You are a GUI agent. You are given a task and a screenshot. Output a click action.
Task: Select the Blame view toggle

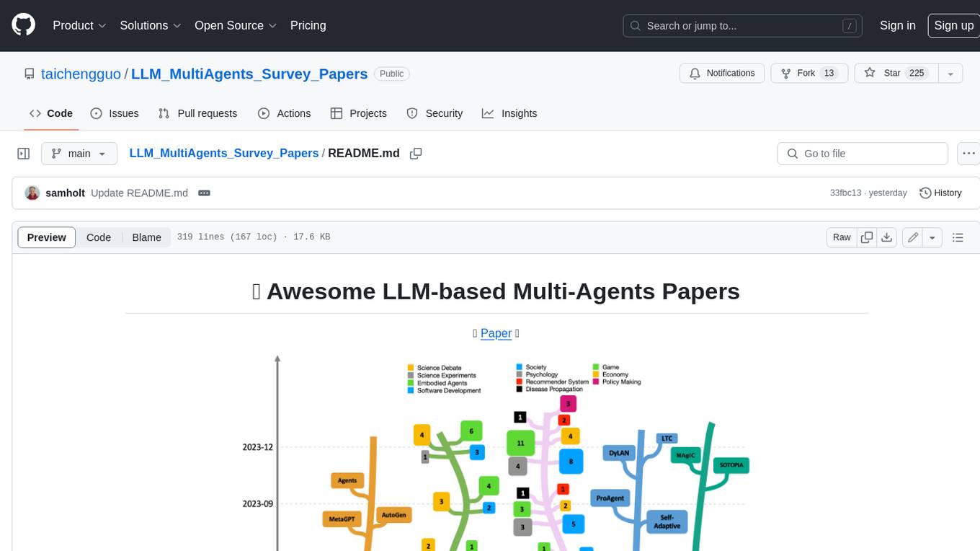[146, 237]
